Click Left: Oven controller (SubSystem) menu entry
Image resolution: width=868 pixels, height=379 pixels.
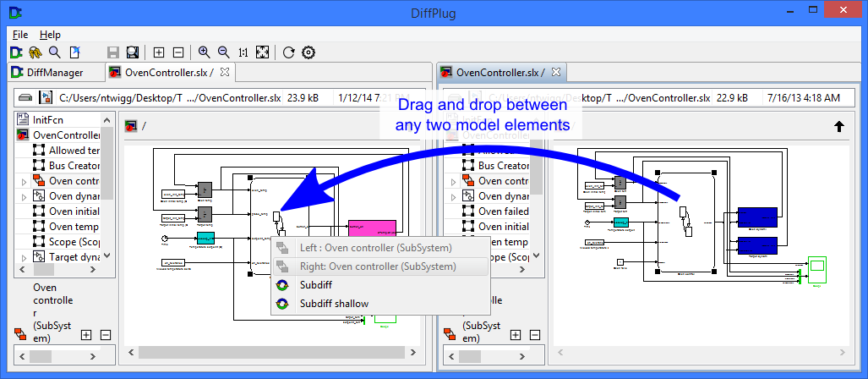[x=381, y=247]
